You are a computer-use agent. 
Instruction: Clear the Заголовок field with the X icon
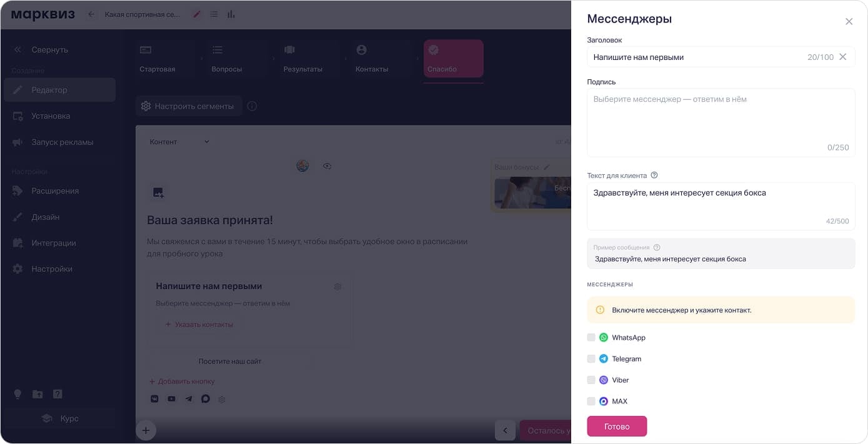(x=842, y=57)
